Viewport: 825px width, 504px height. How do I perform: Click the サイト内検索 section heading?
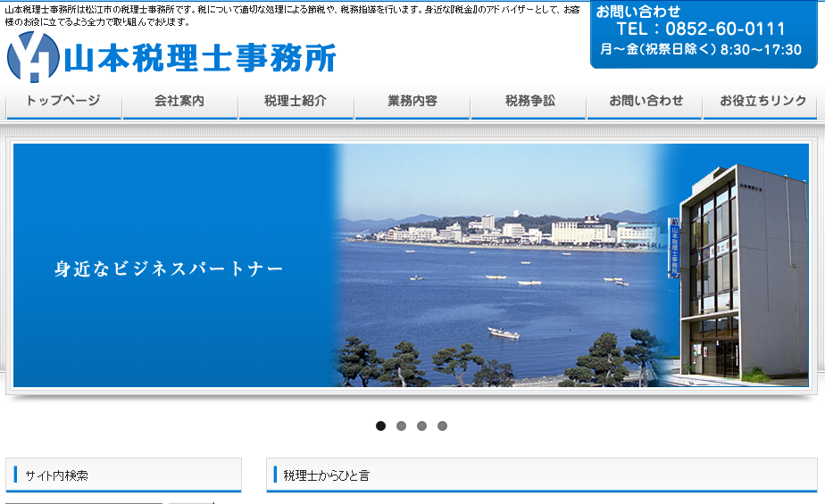pyautogui.click(x=57, y=475)
